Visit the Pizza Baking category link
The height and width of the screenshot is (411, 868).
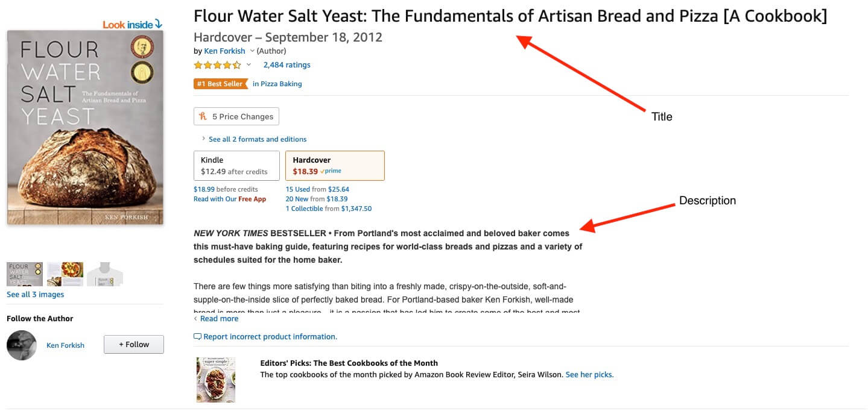[x=277, y=84]
